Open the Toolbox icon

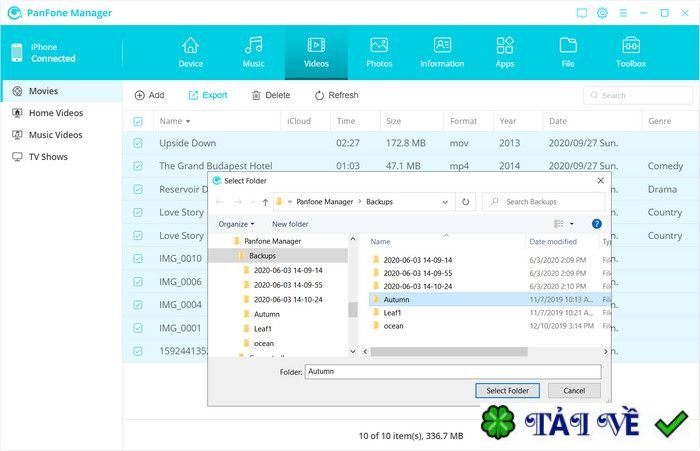631,46
